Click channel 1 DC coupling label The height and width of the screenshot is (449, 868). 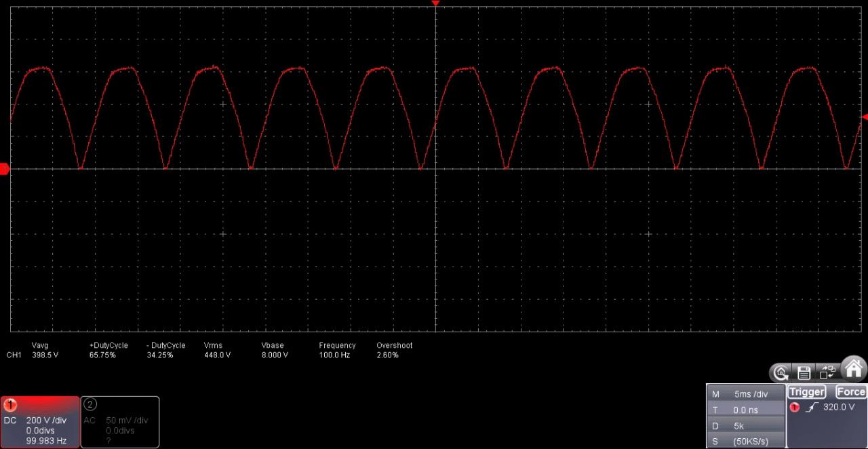(9, 421)
